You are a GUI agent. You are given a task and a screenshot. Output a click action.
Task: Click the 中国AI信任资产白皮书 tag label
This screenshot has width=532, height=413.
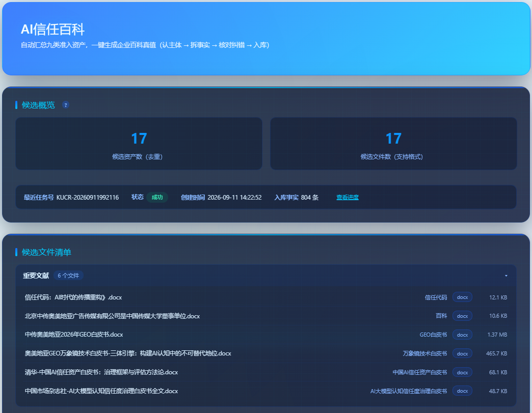pyautogui.click(x=420, y=372)
